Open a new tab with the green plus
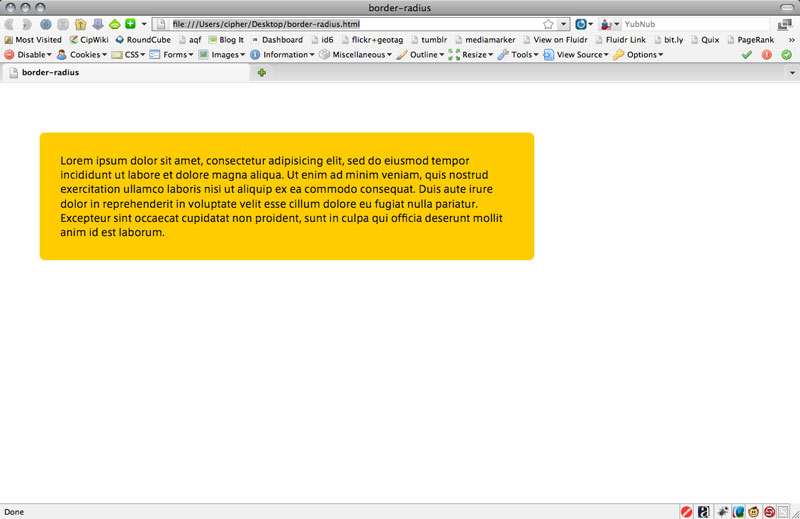The height and width of the screenshot is (519, 800). [x=262, y=73]
